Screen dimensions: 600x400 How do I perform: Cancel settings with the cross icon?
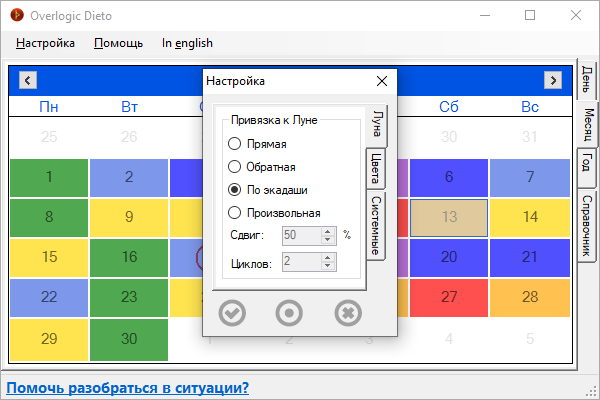348,313
